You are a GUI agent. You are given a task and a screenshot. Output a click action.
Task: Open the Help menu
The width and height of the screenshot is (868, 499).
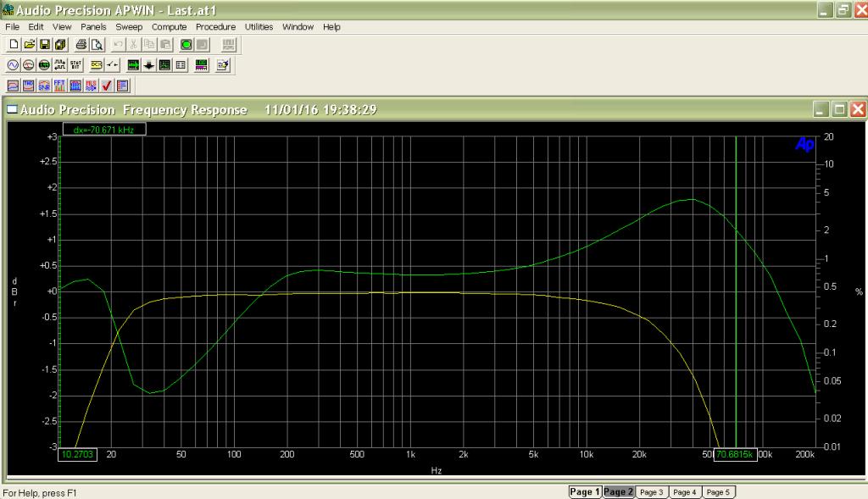[331, 26]
